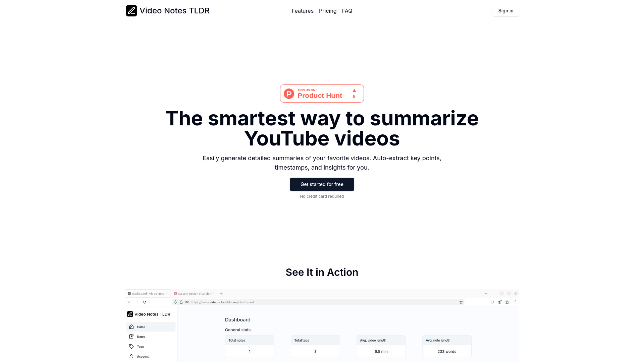The width and height of the screenshot is (644, 362).
Task: Click the Product Hunt badge link
Action: pos(322,93)
